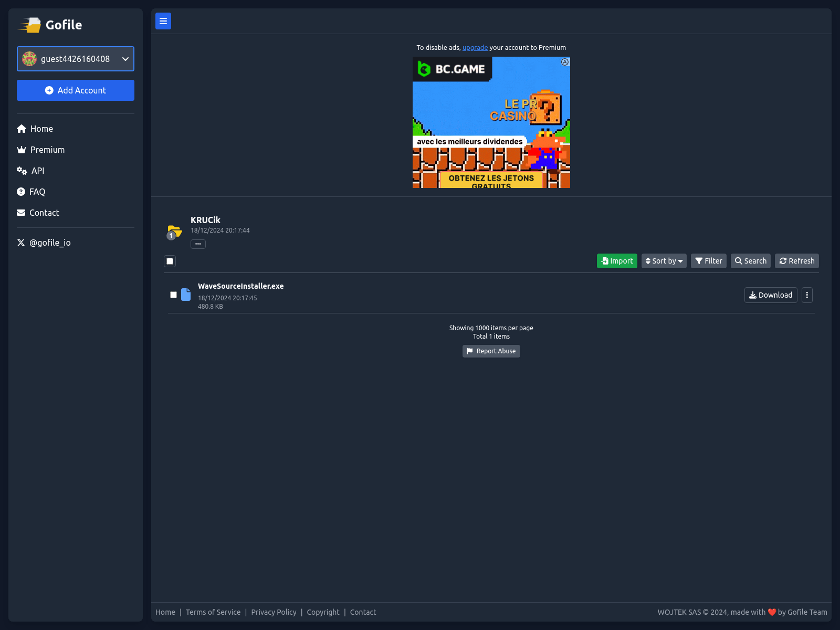Click the ad info icon on BC.GAME banner
The image size is (840, 630).
pos(565,62)
